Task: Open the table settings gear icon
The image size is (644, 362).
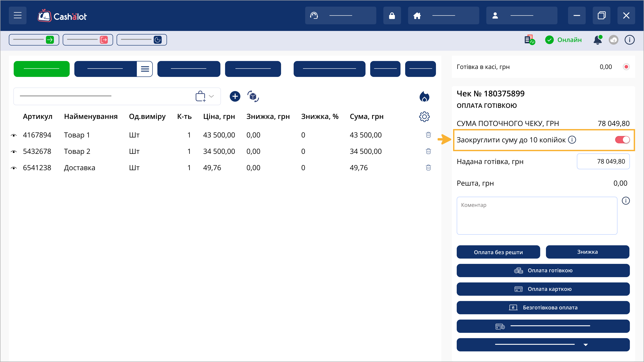Action: point(424,117)
